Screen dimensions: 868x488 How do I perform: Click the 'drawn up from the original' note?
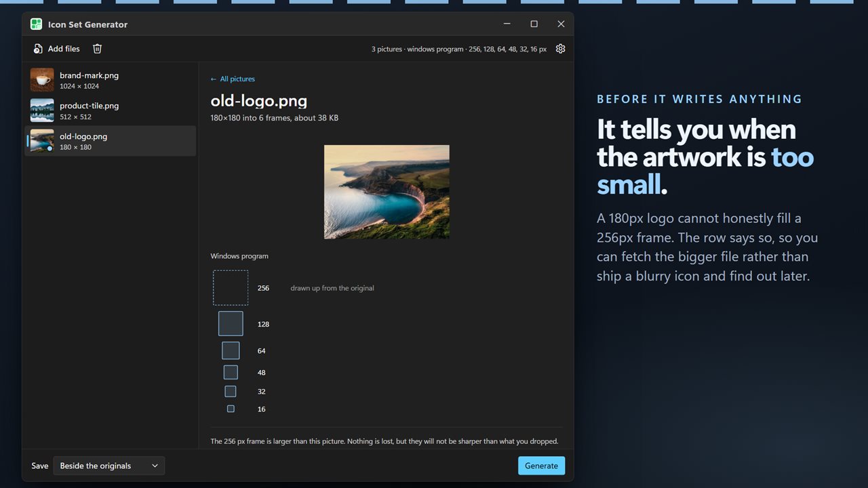(x=332, y=288)
